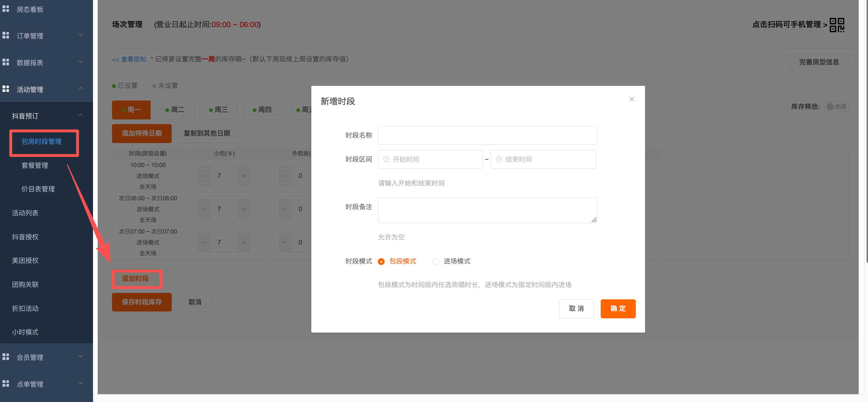Click the 复制到其他日期 button
868x402 pixels.
click(x=207, y=133)
